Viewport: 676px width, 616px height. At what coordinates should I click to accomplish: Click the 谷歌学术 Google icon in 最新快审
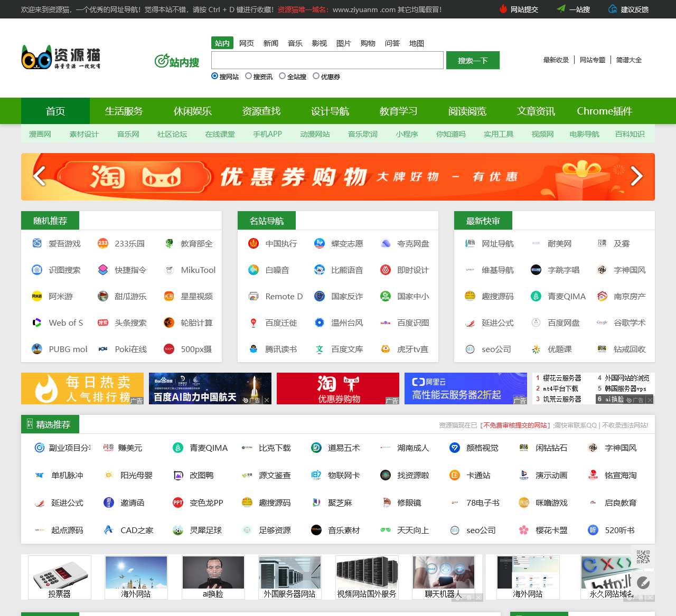tap(602, 323)
